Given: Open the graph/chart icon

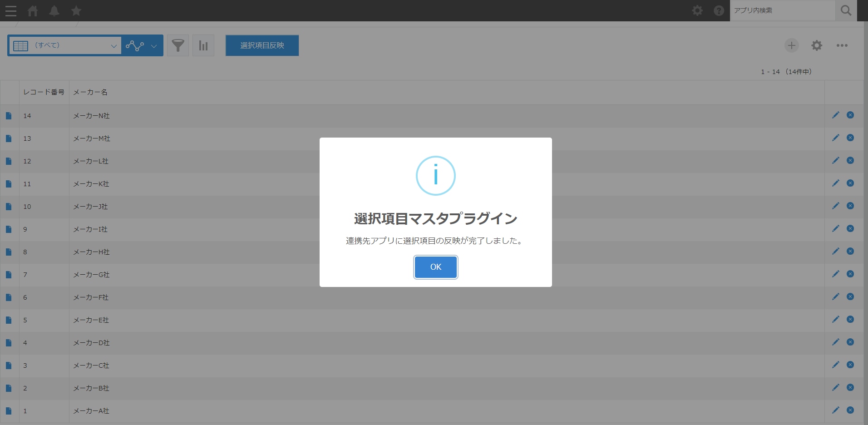Looking at the screenshot, I should [203, 45].
